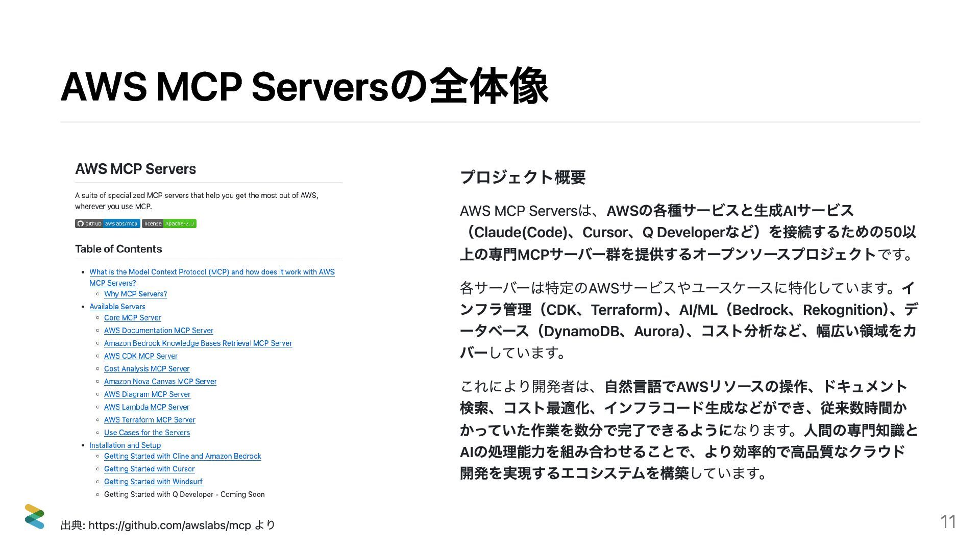Open the 'AWS CDK MCP Server' link
Screen dimensions: 980x551
coord(141,356)
